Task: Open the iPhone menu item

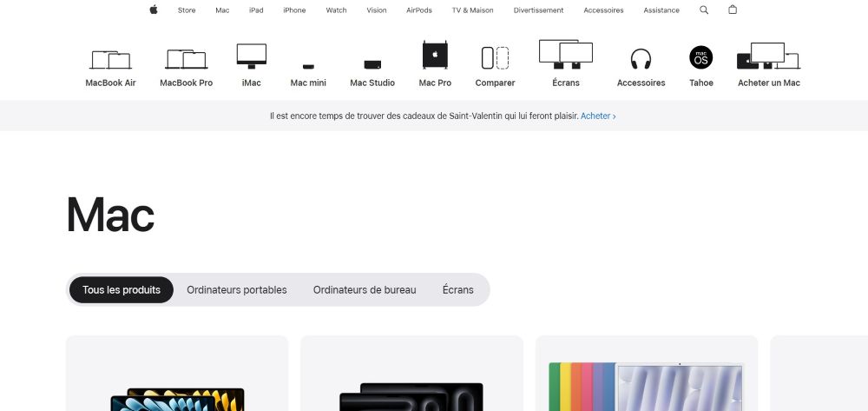Action: pyautogui.click(x=294, y=10)
